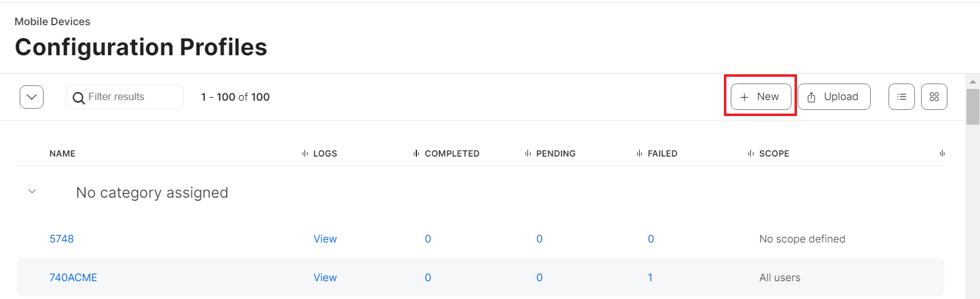The width and height of the screenshot is (980, 299).
Task: Focus the Filter results field
Action: (132, 97)
